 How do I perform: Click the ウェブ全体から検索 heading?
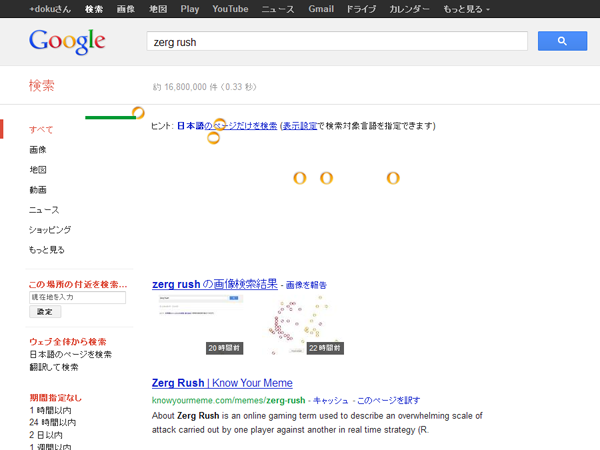point(68,342)
